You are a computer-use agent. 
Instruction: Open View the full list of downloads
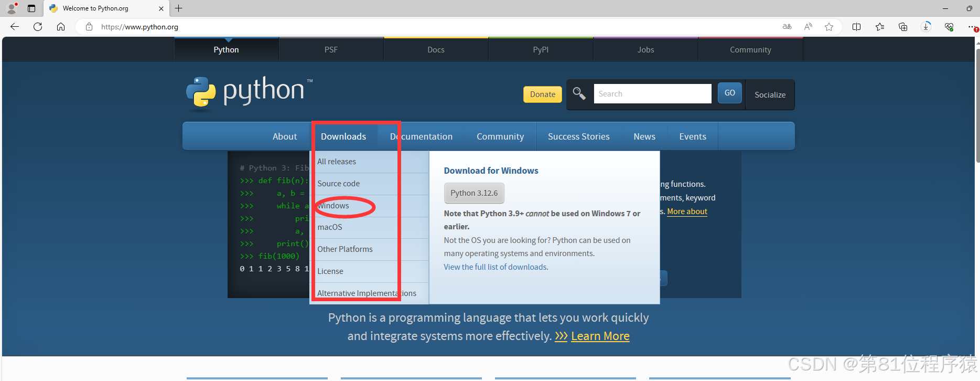(x=496, y=267)
